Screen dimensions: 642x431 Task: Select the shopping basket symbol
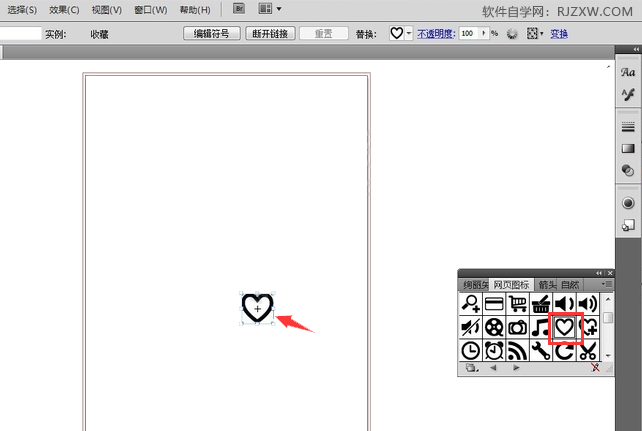coord(541,304)
